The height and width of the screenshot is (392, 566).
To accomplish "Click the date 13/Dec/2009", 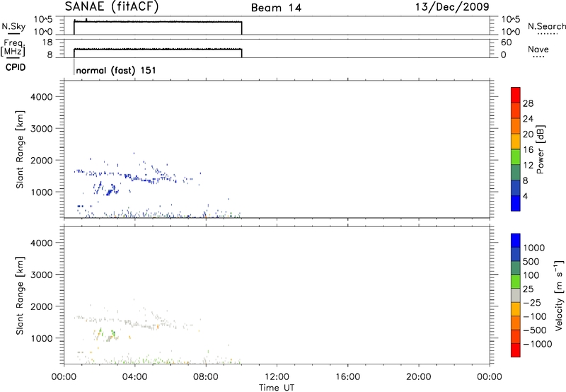I will [x=452, y=6].
